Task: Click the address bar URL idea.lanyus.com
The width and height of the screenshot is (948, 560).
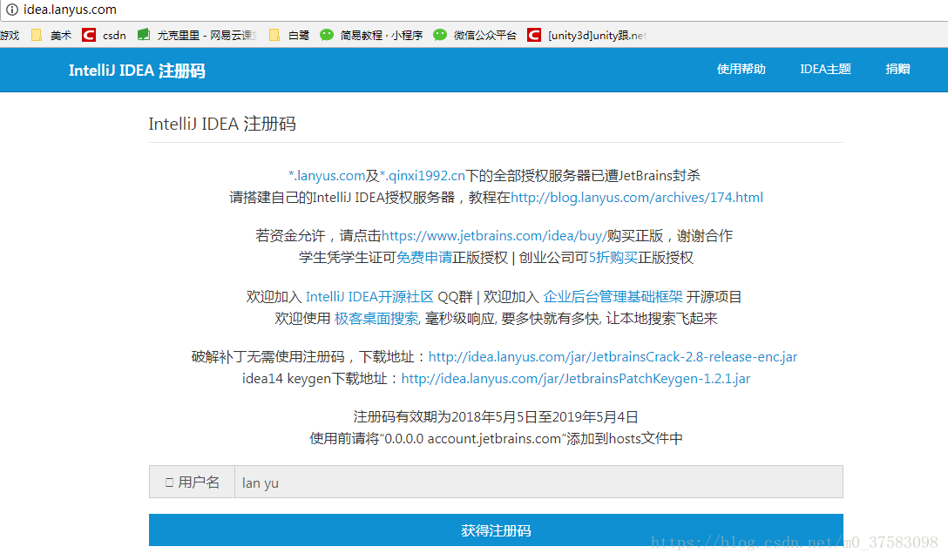Action: 70,10
